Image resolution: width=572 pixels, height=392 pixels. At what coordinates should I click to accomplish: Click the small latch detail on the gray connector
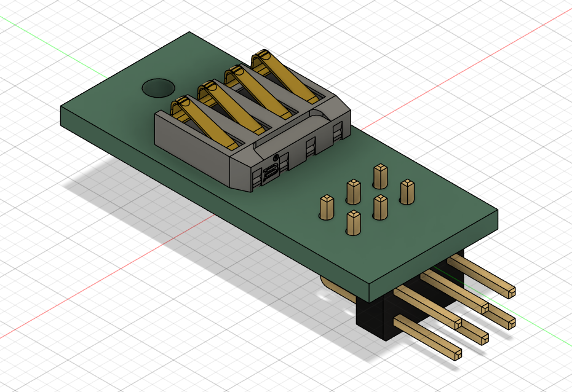[x=269, y=174]
